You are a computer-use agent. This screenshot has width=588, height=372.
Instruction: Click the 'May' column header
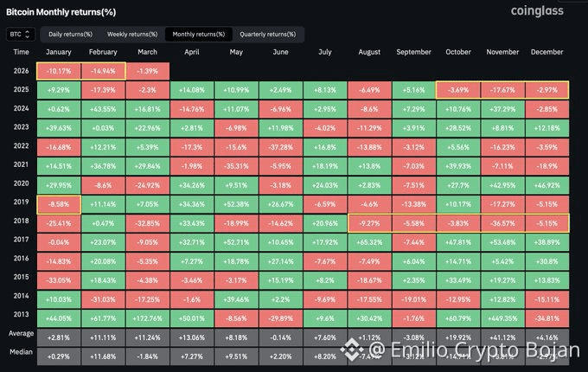(236, 52)
